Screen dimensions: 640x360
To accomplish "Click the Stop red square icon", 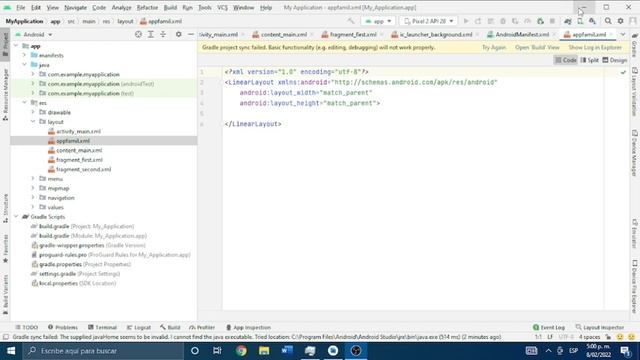I will tap(552, 21).
